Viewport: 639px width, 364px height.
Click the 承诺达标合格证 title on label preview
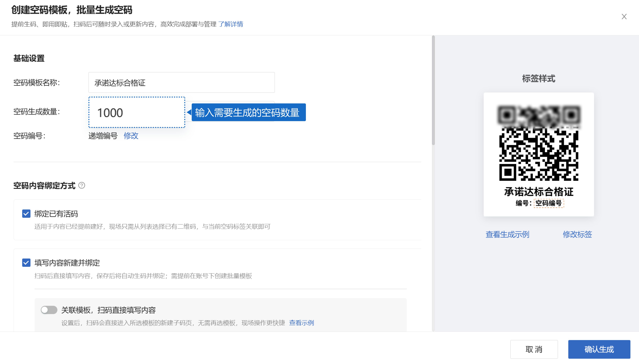[539, 192]
